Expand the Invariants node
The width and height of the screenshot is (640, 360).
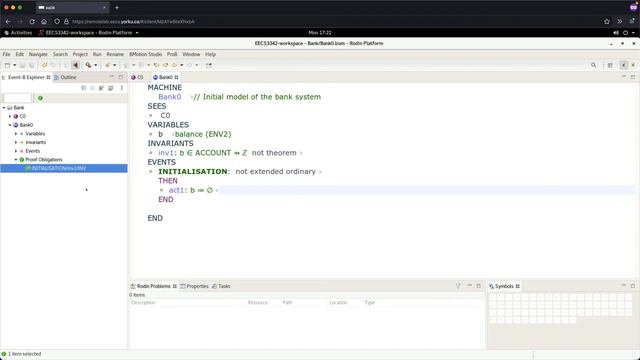tap(16, 142)
